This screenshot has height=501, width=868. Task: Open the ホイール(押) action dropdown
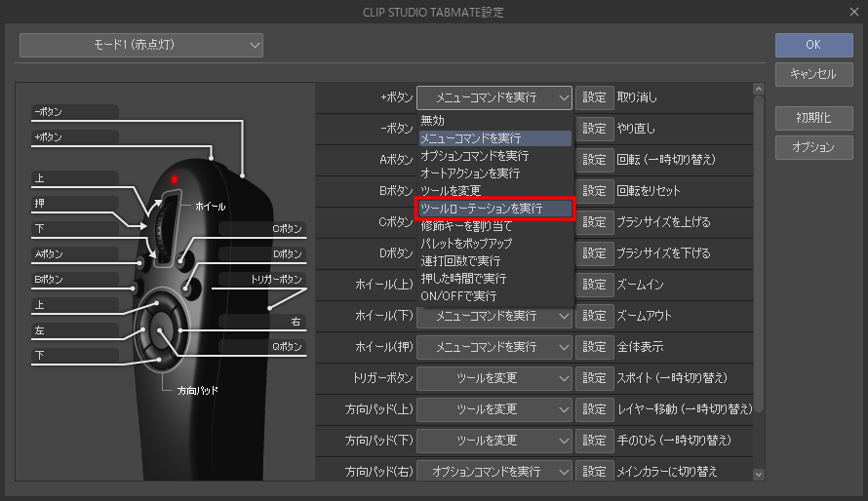coord(494,347)
